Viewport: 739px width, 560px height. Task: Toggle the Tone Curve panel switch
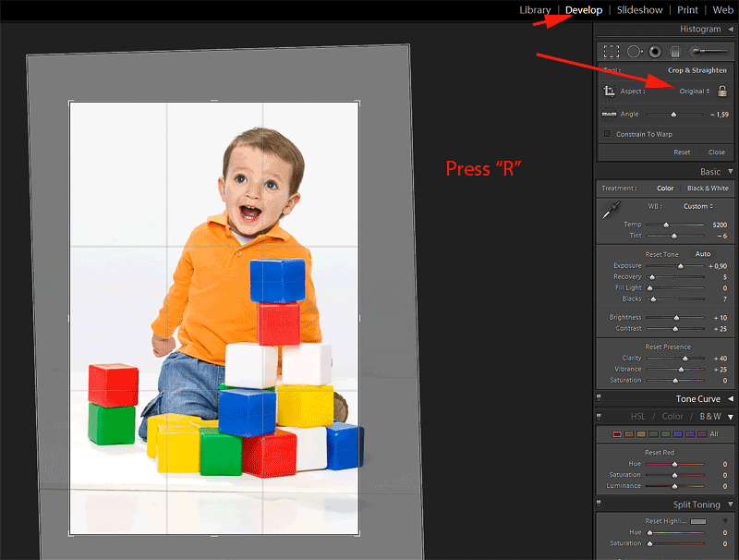(599, 399)
